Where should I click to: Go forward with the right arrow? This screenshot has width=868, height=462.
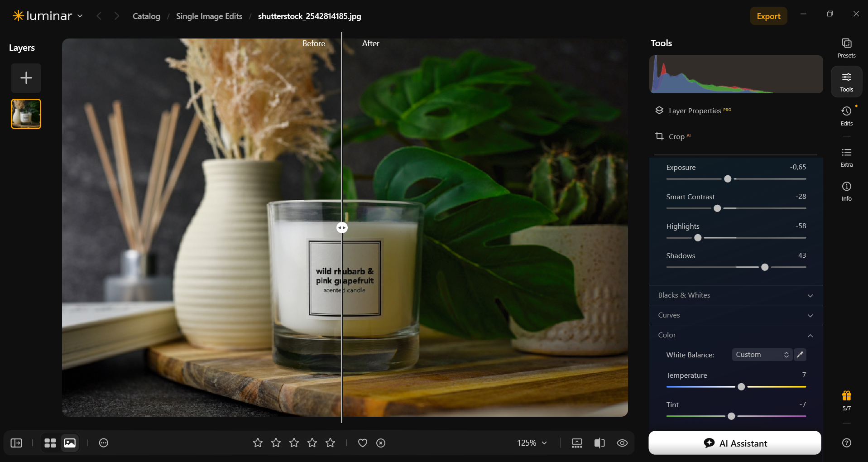tap(117, 16)
